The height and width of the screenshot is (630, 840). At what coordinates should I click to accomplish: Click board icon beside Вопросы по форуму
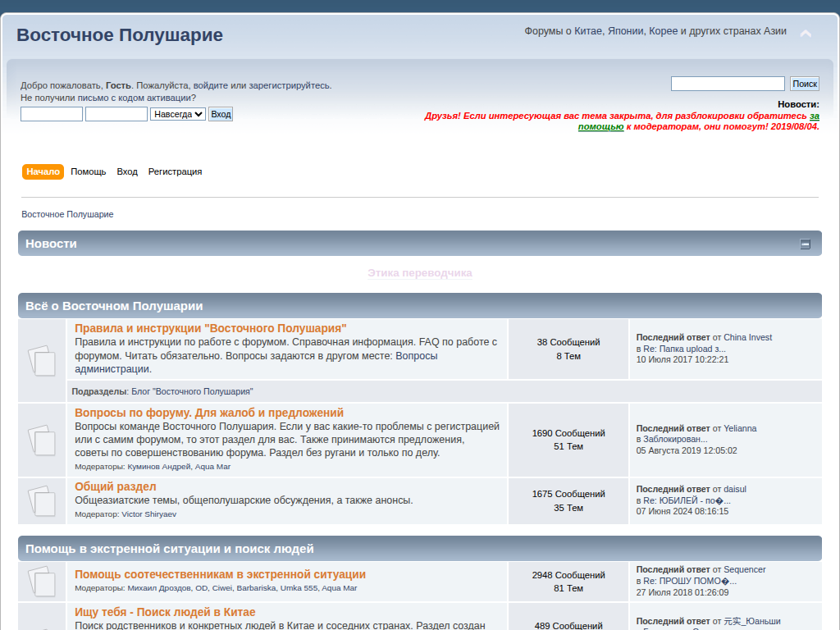coord(42,440)
